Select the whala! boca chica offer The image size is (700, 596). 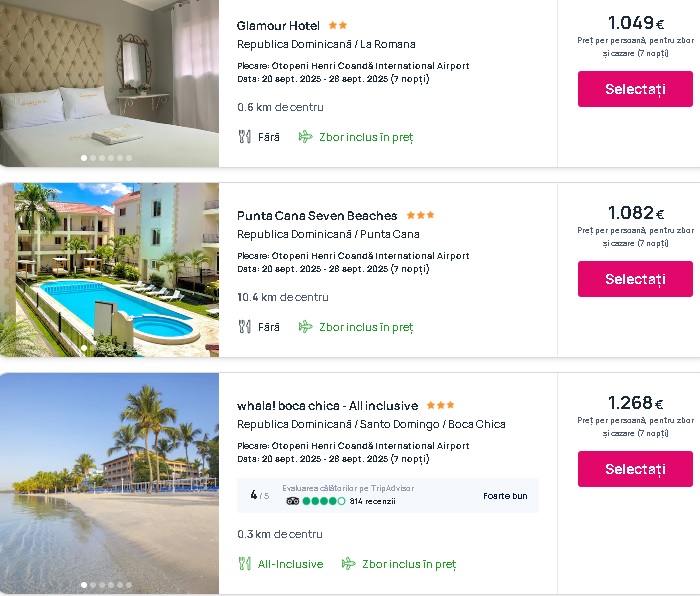[635, 469]
